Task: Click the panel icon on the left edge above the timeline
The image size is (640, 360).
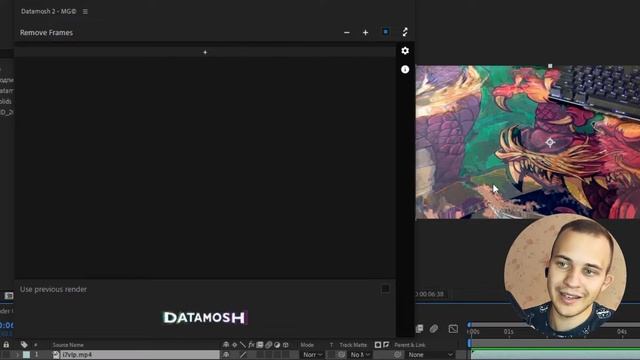Action: click(9, 296)
